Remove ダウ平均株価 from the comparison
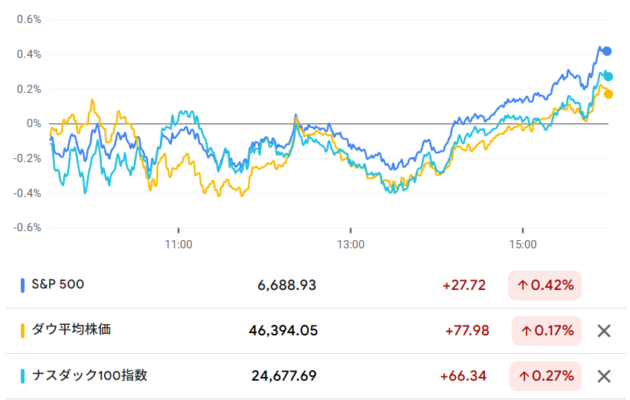Screen dimensions: 630x400 [603, 330]
